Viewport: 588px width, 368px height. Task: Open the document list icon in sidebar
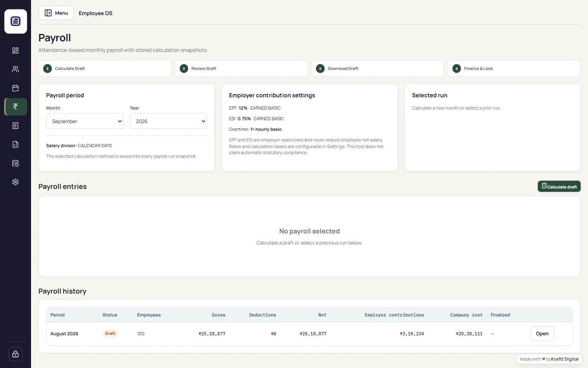(16, 126)
